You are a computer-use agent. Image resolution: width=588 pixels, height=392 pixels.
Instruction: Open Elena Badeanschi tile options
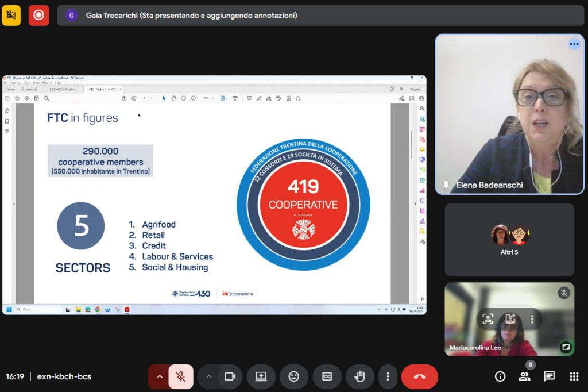(x=574, y=44)
